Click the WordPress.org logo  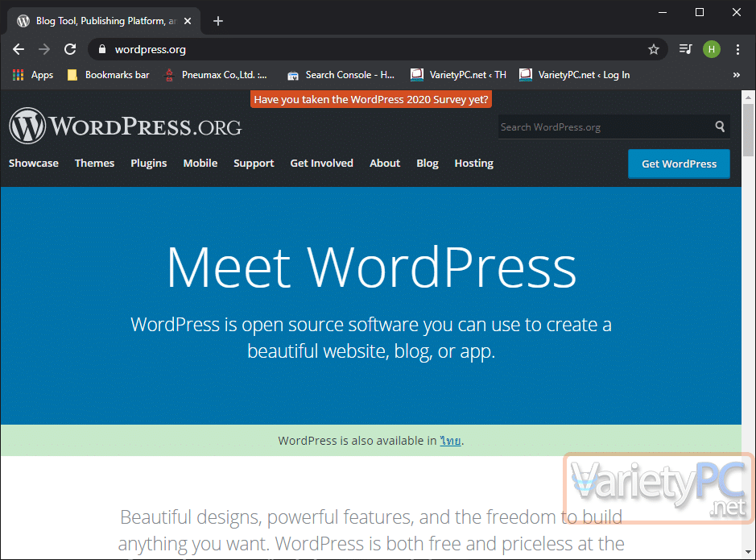point(126,126)
